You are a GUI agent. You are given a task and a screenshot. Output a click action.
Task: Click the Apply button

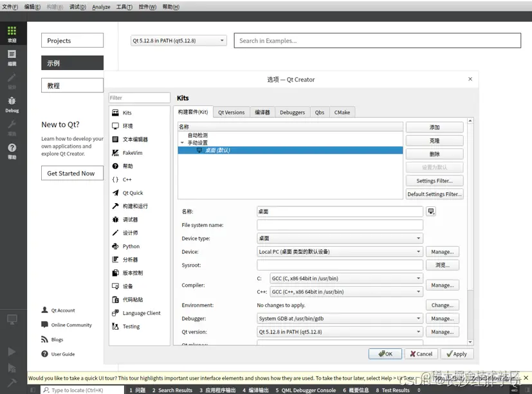coord(457,354)
